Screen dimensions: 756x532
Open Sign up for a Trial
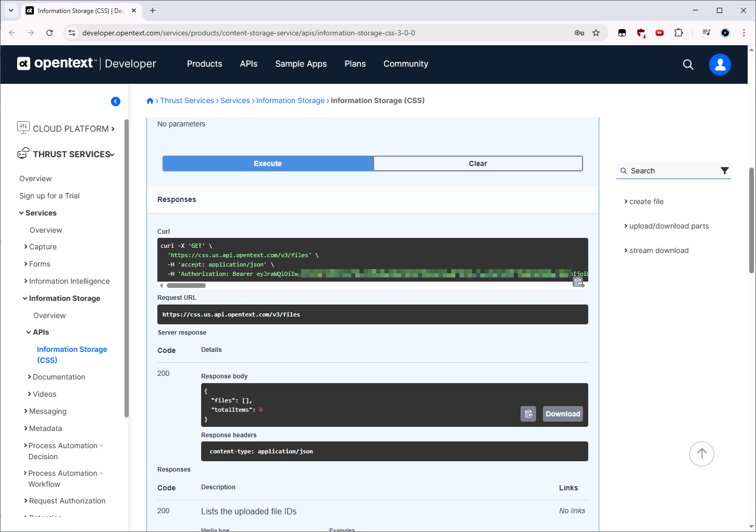[49, 196]
